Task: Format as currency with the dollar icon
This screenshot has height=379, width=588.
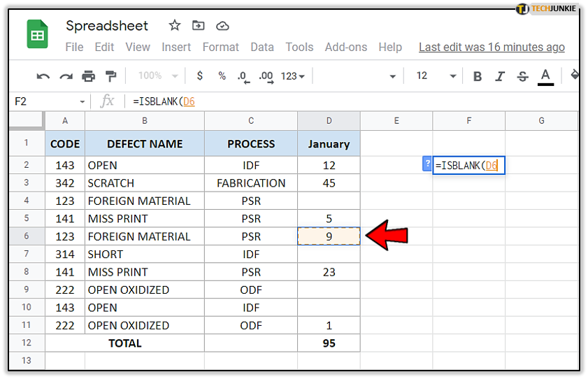Action: point(200,76)
